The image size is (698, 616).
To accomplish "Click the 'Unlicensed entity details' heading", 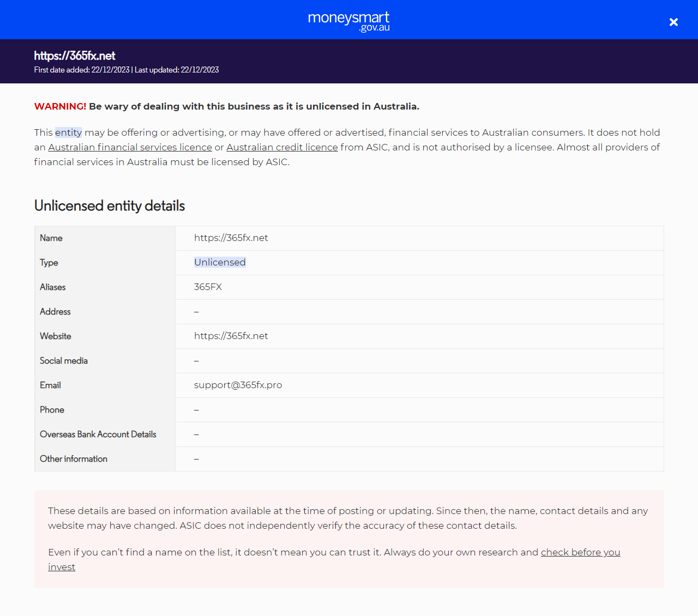I will coord(110,206).
